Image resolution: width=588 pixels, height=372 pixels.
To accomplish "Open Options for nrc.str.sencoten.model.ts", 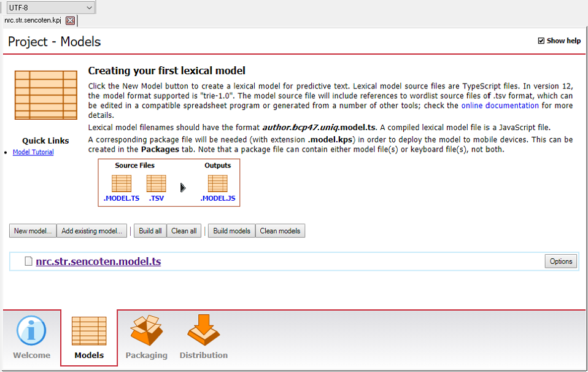I will 560,262.
